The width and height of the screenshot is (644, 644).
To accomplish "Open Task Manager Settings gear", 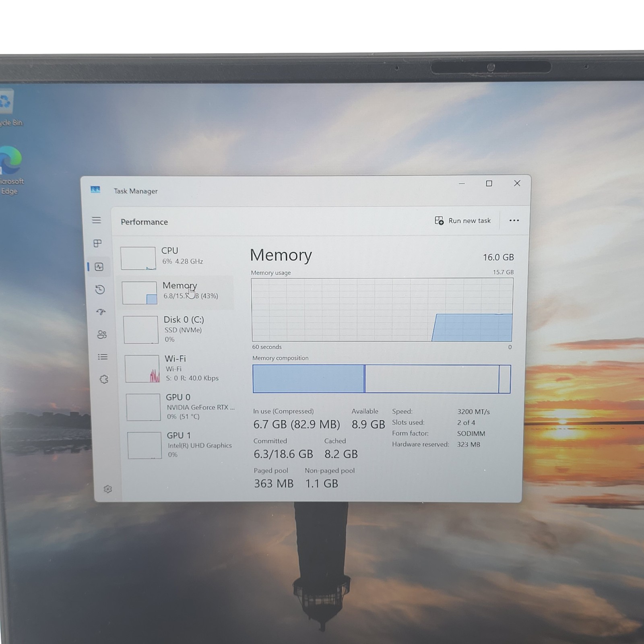I will (107, 489).
